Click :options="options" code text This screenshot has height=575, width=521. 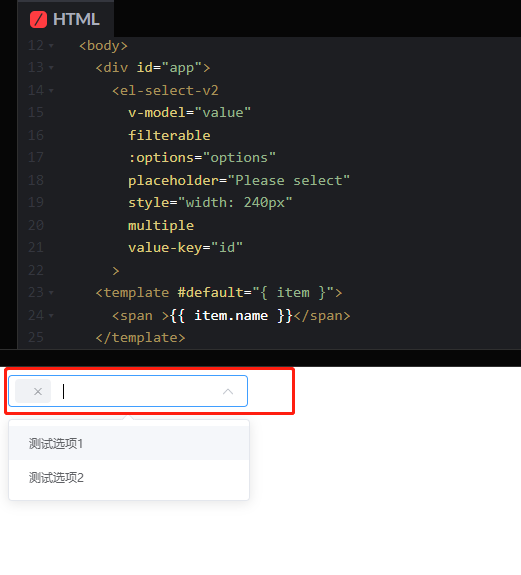202,158
